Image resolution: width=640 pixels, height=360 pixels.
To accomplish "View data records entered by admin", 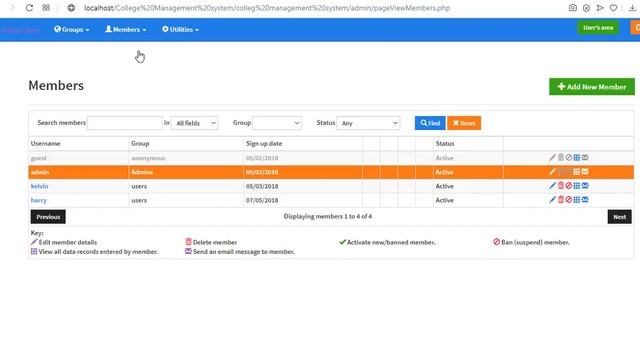I will 577,172.
